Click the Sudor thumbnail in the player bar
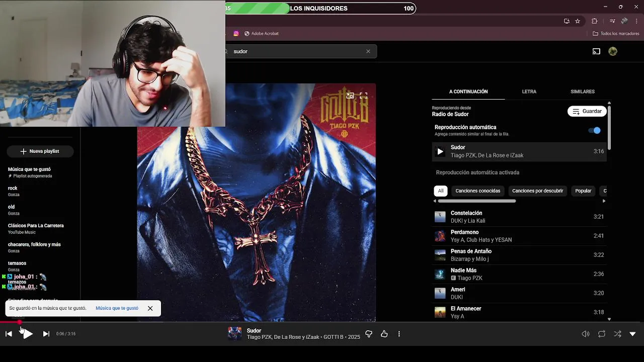 point(234,334)
